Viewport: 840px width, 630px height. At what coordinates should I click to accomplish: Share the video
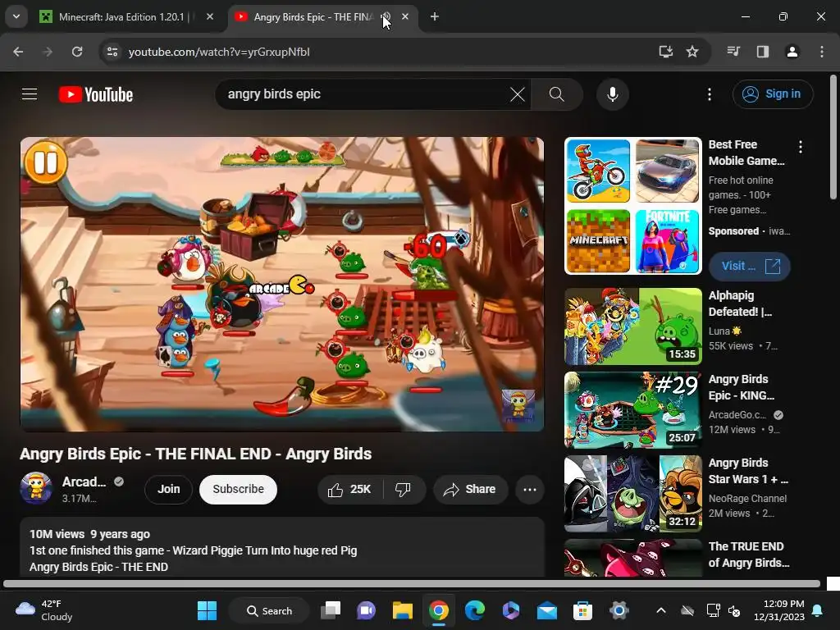(470, 489)
